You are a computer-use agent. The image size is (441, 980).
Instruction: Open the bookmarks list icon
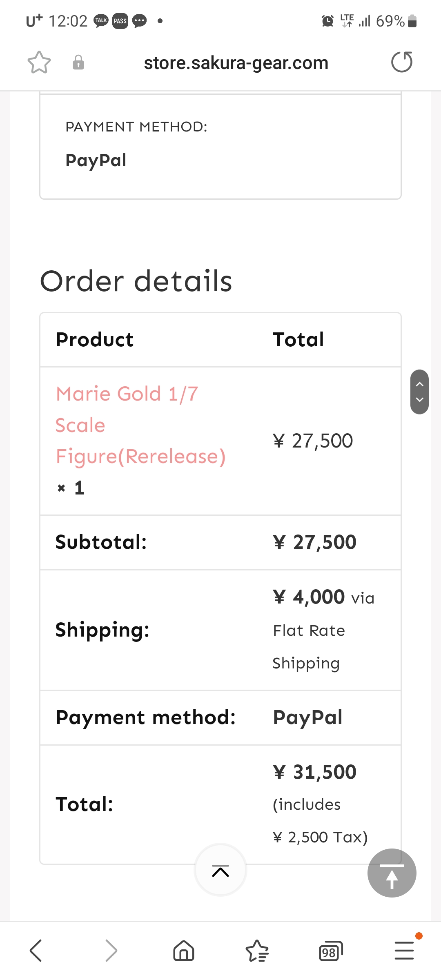tap(257, 951)
